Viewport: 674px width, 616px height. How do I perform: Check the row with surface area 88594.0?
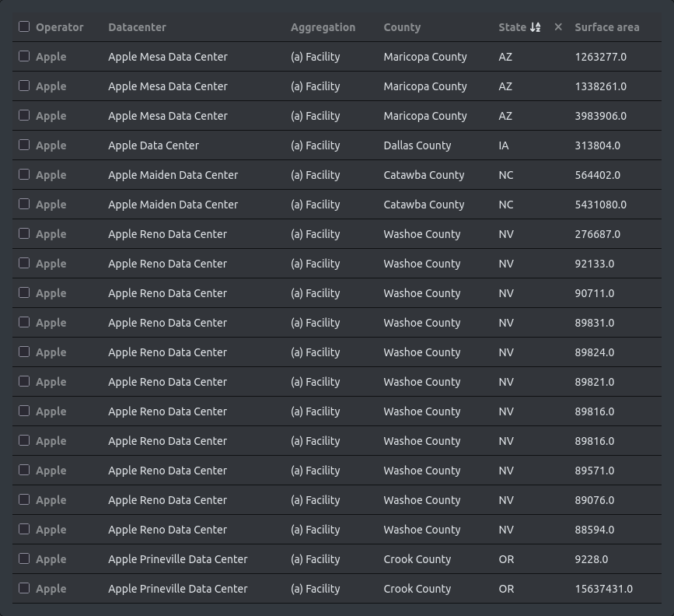[x=24, y=529]
